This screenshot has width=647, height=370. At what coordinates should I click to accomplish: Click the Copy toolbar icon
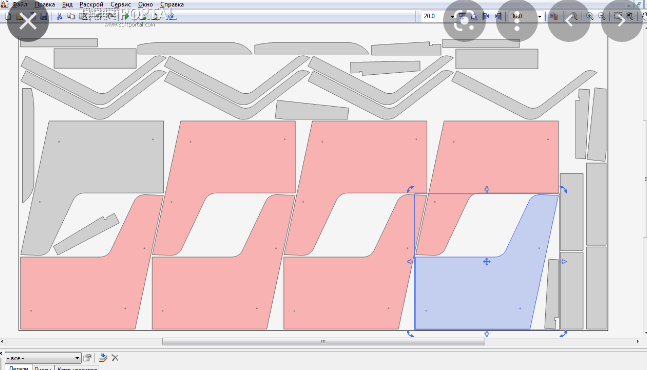pyautogui.click(x=71, y=16)
